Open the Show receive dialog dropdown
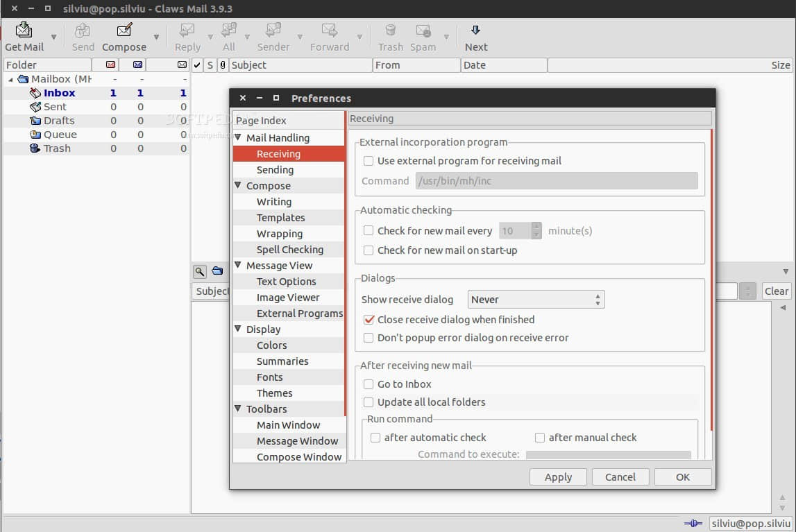Viewport: 796px width, 532px height. [536, 300]
